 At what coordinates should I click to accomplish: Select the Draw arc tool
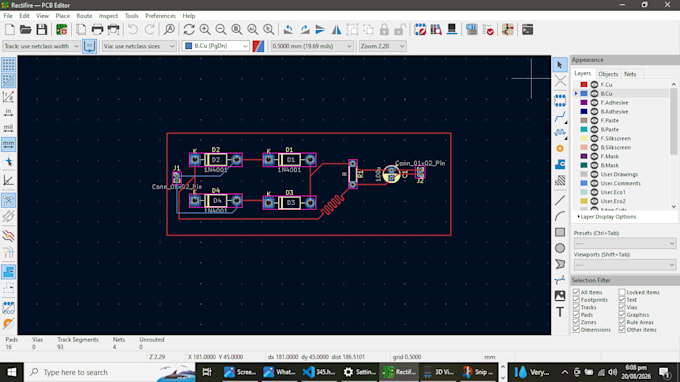tap(560, 216)
